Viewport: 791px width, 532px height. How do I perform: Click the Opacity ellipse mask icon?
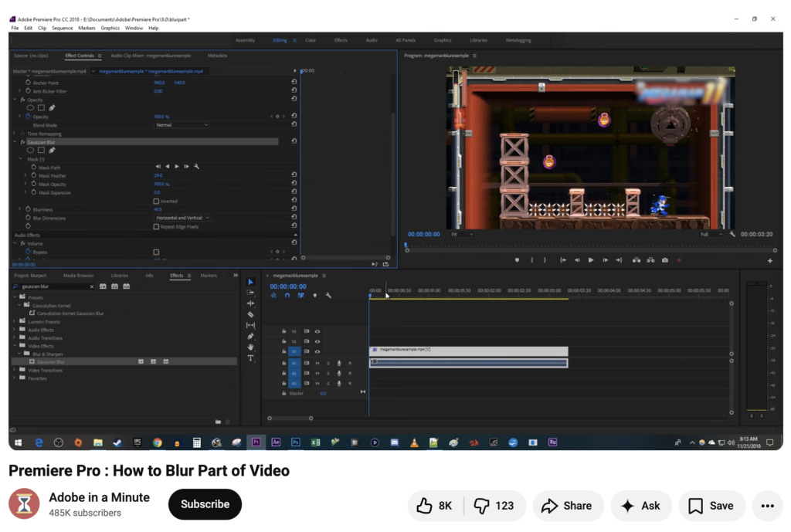[x=30, y=108]
